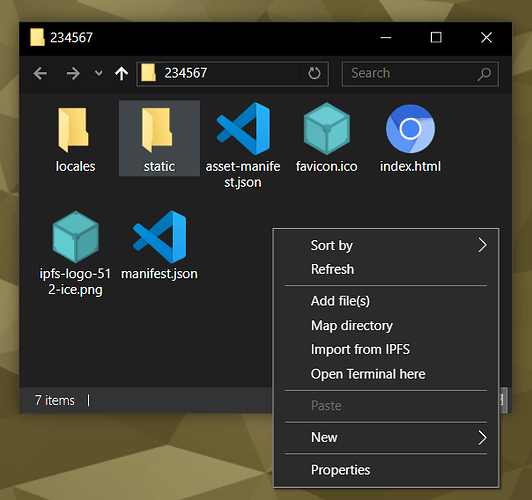Viewport: 532px width, 500px height.
Task: Go up one folder level arrow
Action: (121, 73)
